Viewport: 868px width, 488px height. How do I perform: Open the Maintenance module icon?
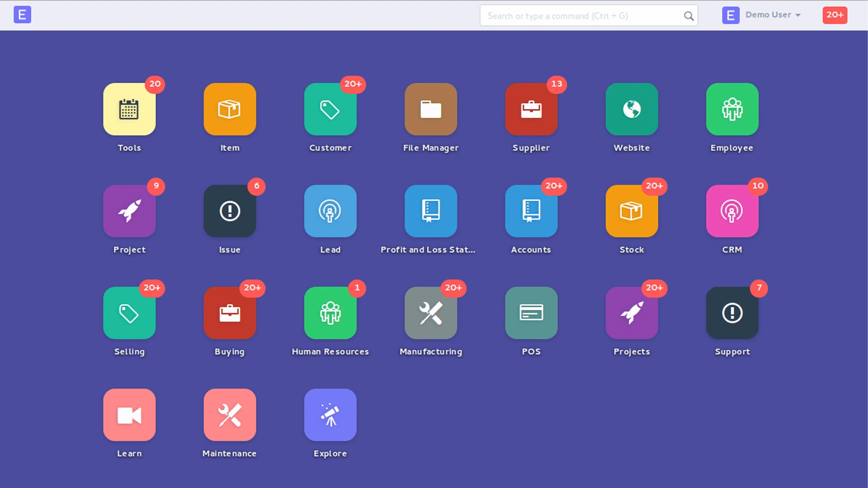(x=230, y=415)
